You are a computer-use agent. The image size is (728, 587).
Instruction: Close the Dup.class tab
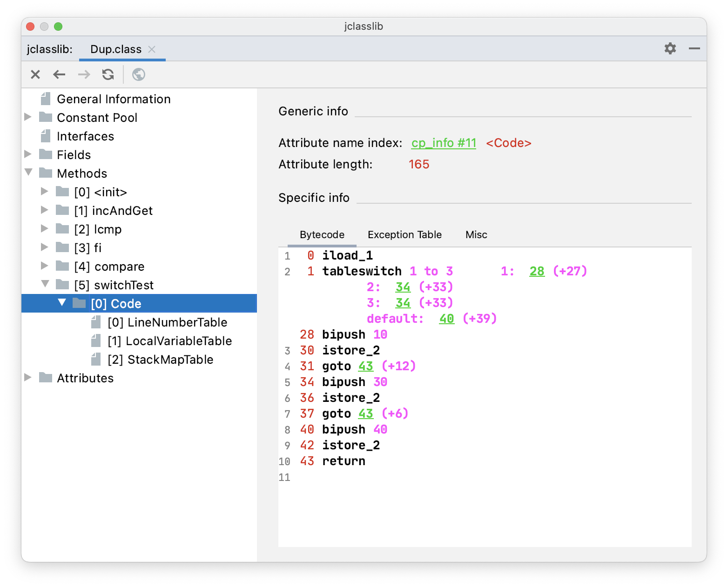coord(152,49)
